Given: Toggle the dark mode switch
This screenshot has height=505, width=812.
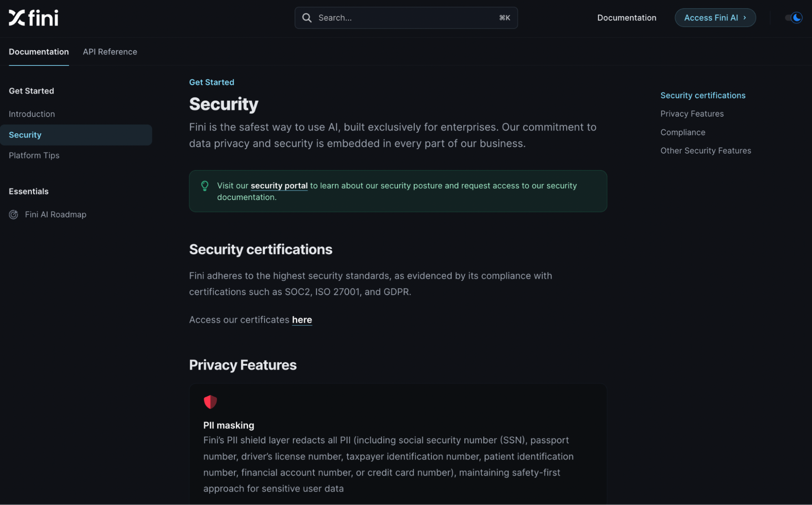Looking at the screenshot, I should point(794,18).
